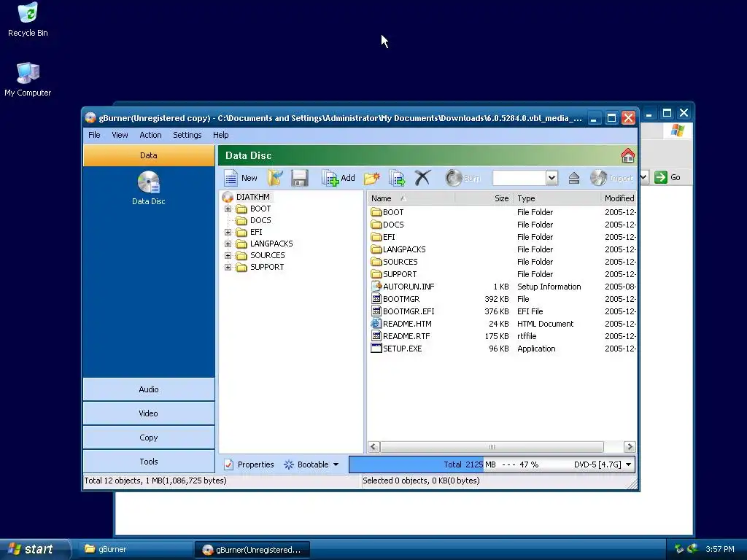Open address dropdown in background window

(643, 177)
